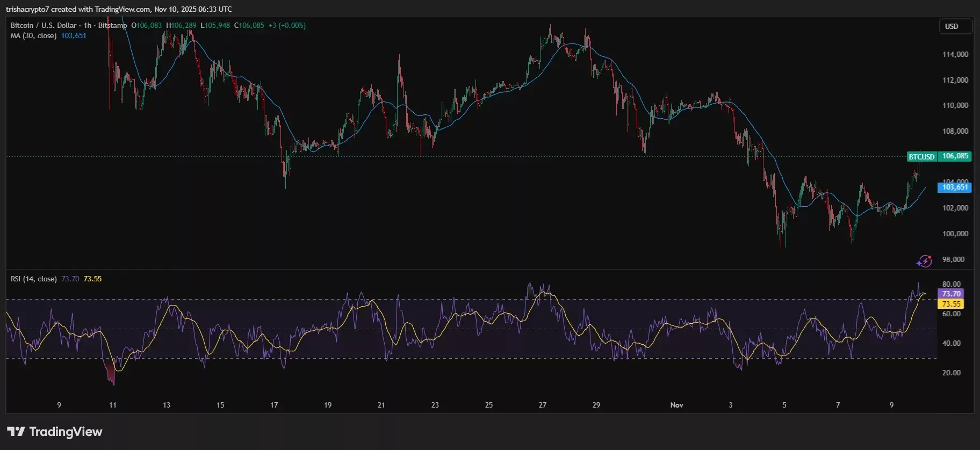Screen dimensions: 980x450
Task: Click the green BTCUSD symbol label
Action: pyautogui.click(x=921, y=157)
